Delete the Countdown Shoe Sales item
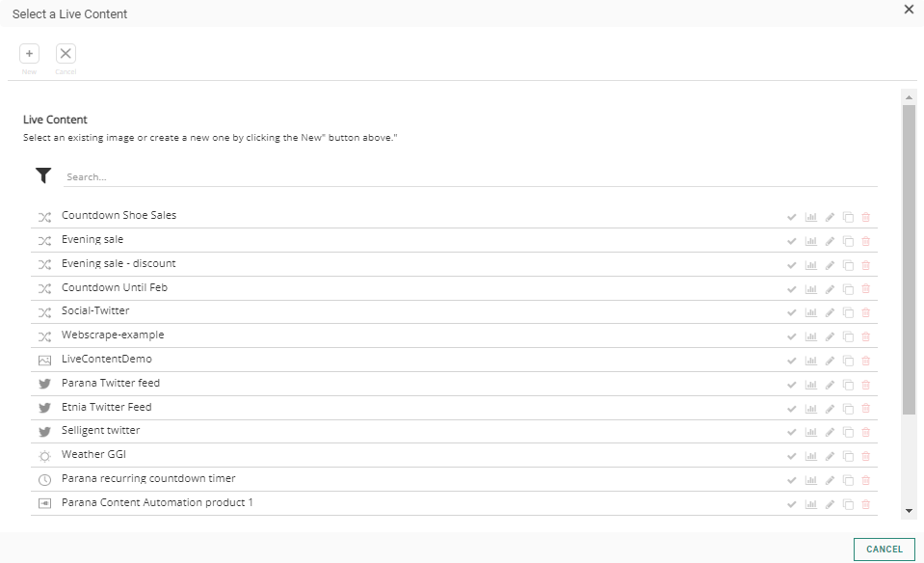924x563 pixels. click(865, 217)
